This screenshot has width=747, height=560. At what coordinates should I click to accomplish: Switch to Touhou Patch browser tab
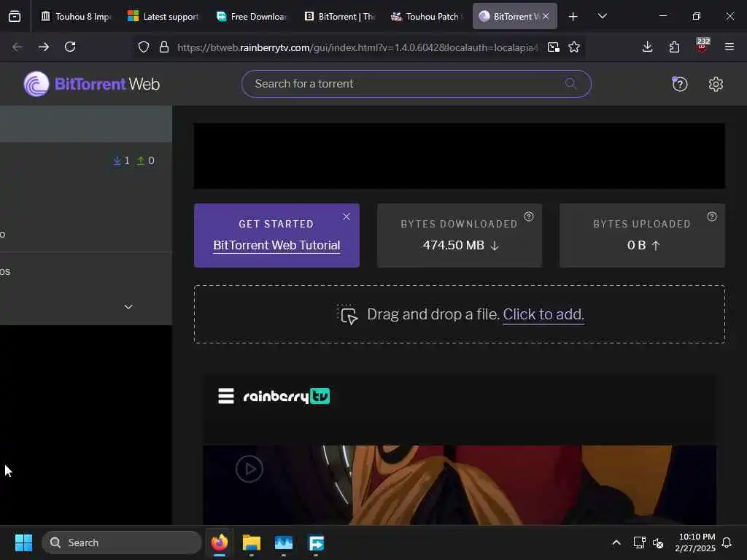pyautogui.click(x=427, y=17)
